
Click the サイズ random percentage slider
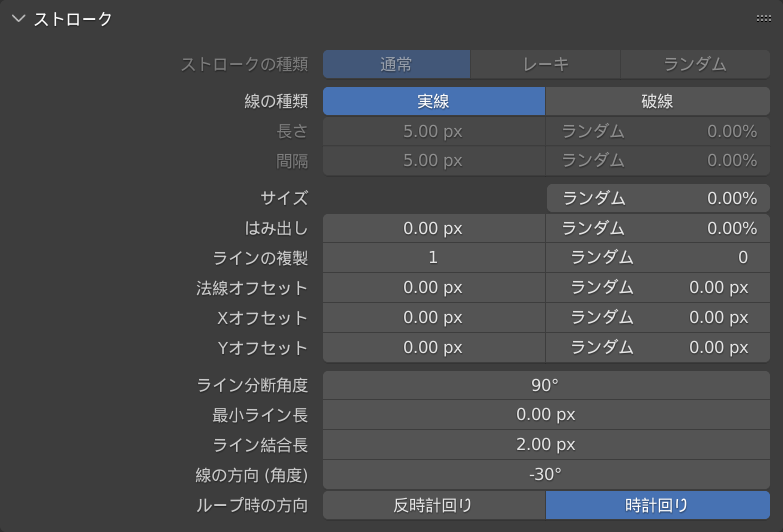tap(658, 198)
